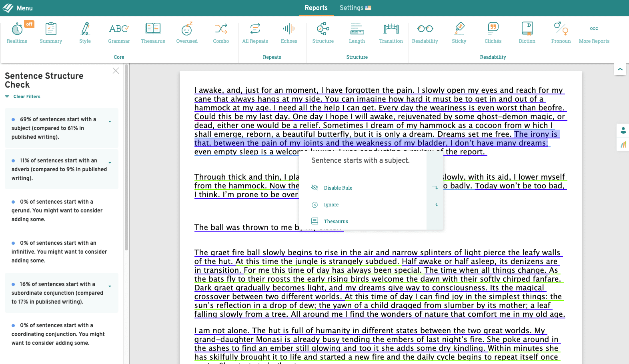Screen dimensions: 629x364
Task: Disable Rule in the suggestion popup
Action: [x=338, y=188]
